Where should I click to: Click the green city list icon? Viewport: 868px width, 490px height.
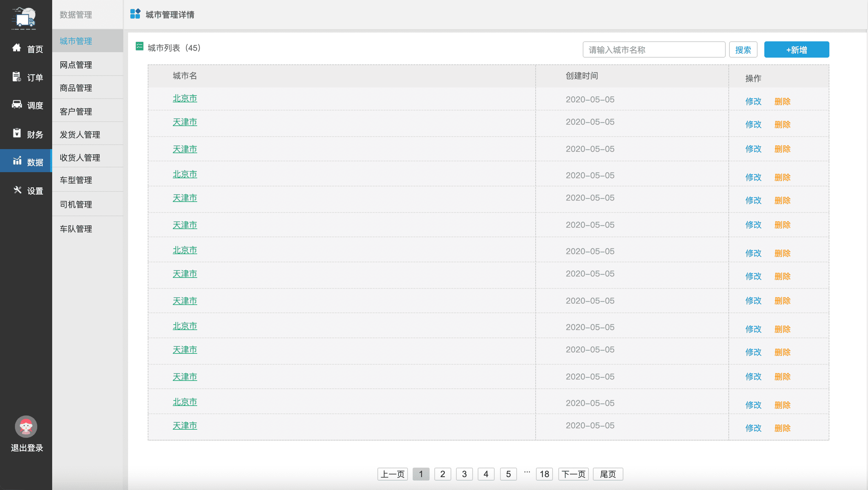pyautogui.click(x=139, y=46)
